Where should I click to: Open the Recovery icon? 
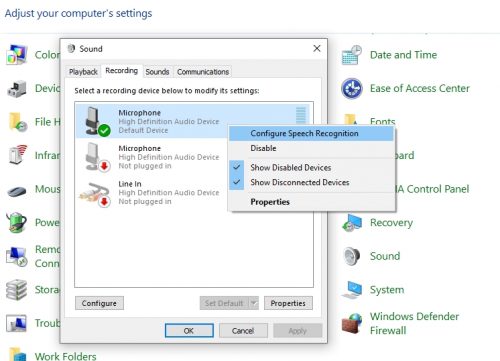tap(352, 223)
